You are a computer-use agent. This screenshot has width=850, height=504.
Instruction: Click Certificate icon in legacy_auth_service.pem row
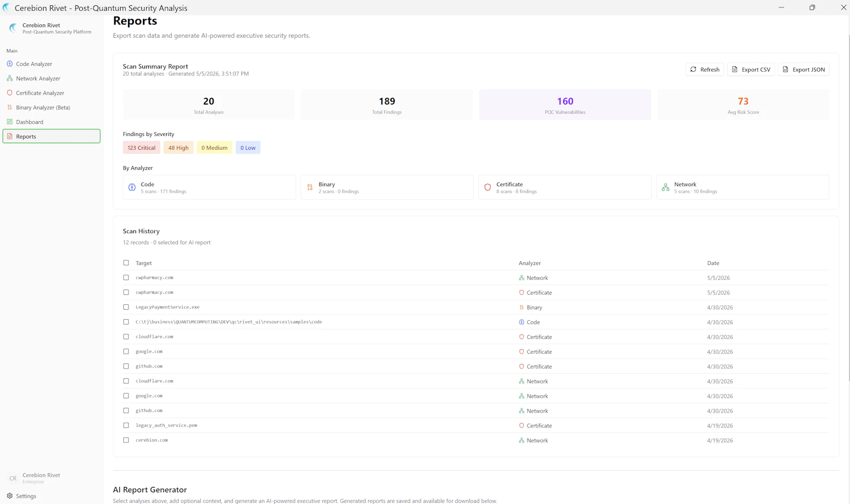[522, 426]
